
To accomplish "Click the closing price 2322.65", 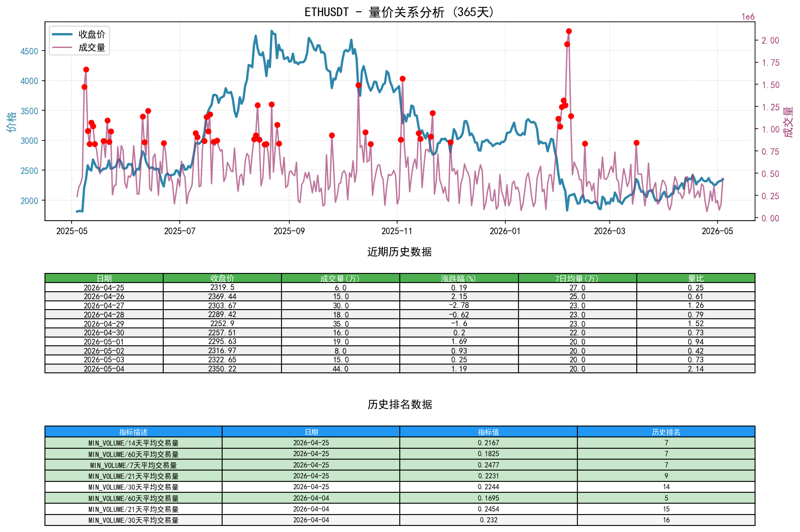I will pos(223,360).
